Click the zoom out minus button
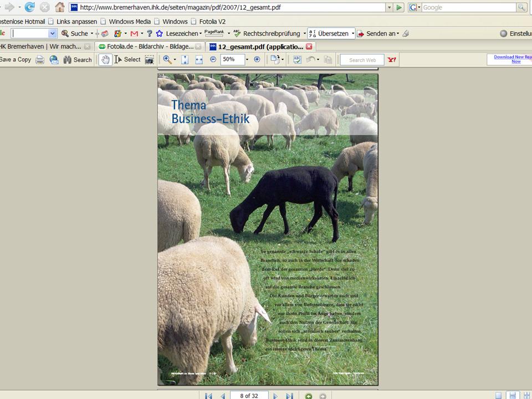Screen dimensions: 532x399 (x=213, y=59)
